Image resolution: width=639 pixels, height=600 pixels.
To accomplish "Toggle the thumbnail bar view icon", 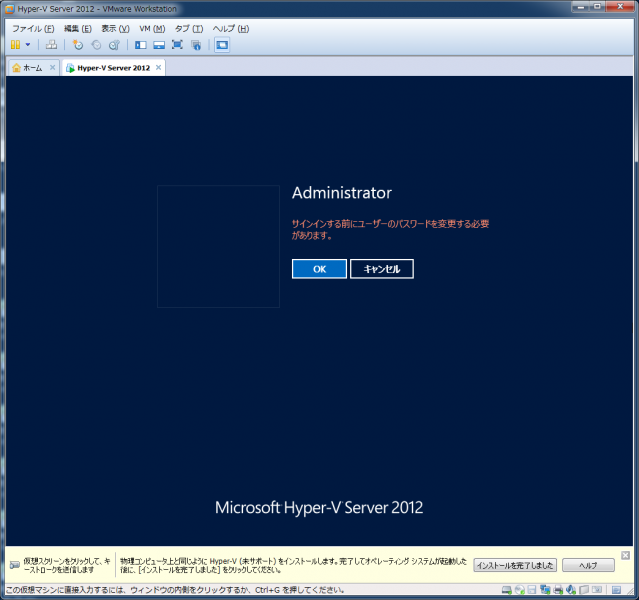I will click(x=159, y=45).
